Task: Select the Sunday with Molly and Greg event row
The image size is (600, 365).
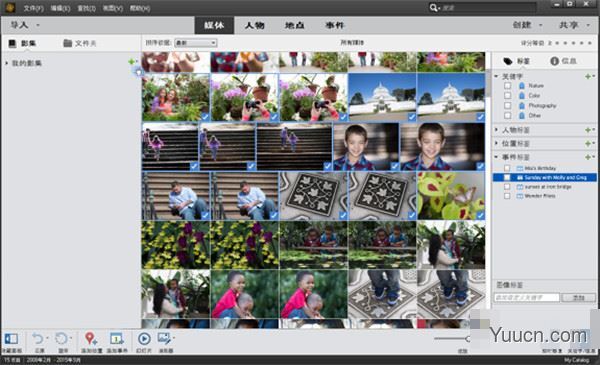Action: 545,178
